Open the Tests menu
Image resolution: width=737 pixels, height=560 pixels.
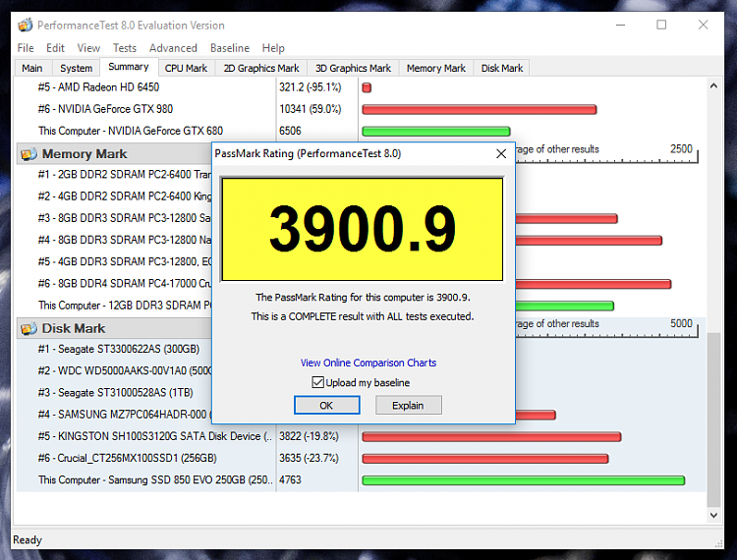125,48
